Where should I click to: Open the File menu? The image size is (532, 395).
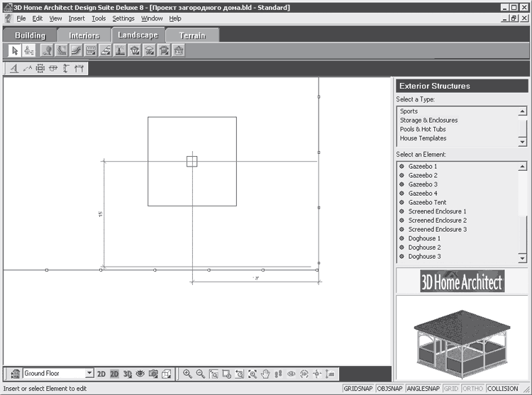21,18
